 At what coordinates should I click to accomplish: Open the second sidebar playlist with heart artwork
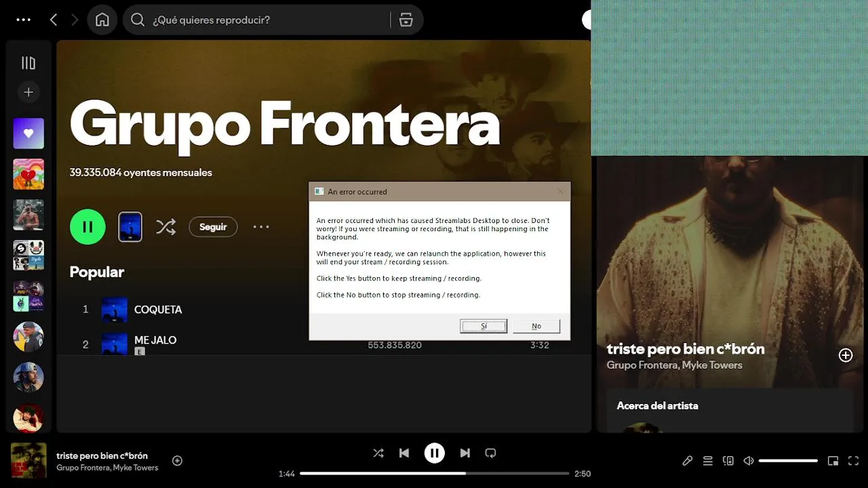pos(28,174)
